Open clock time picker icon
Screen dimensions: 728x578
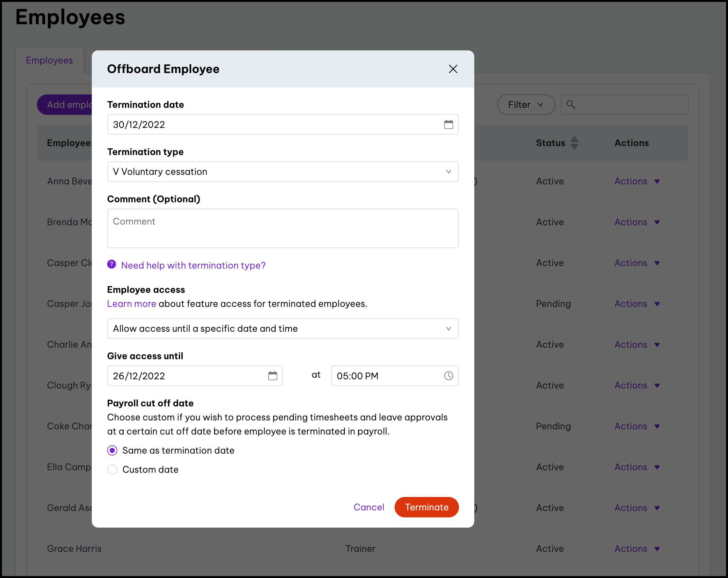448,375
